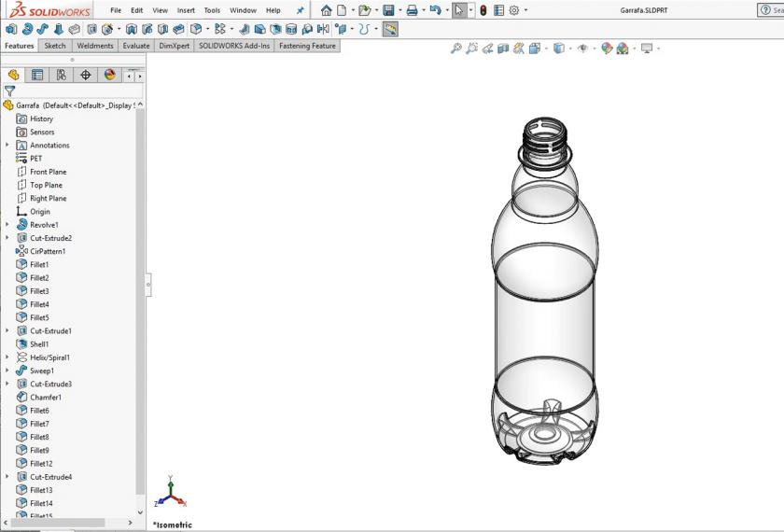The width and height of the screenshot is (784, 532).
Task: Open the ConfigurationManager tab icon
Action: 62,75
